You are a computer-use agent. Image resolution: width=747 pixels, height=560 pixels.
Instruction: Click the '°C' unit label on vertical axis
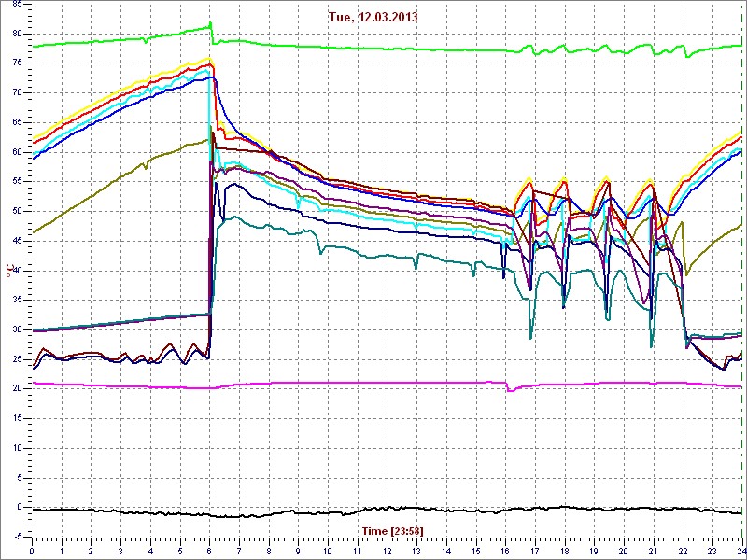[8, 271]
